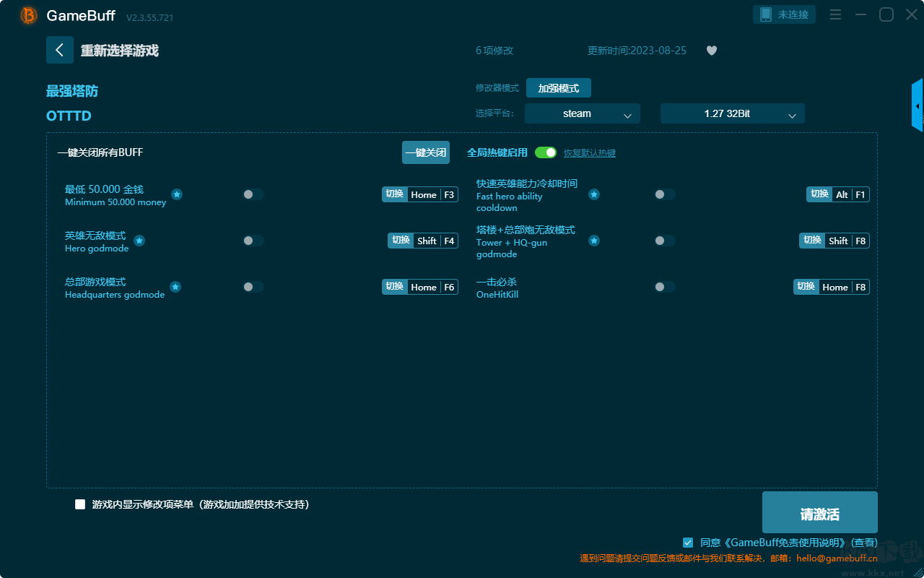Enable Fast hero ability cooldown toggle

pyautogui.click(x=665, y=194)
